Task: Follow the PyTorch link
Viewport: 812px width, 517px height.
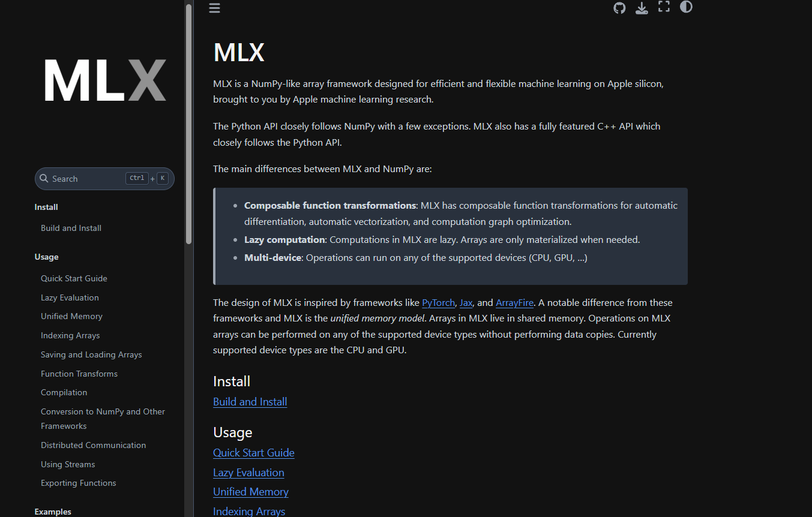Action: pyautogui.click(x=438, y=303)
